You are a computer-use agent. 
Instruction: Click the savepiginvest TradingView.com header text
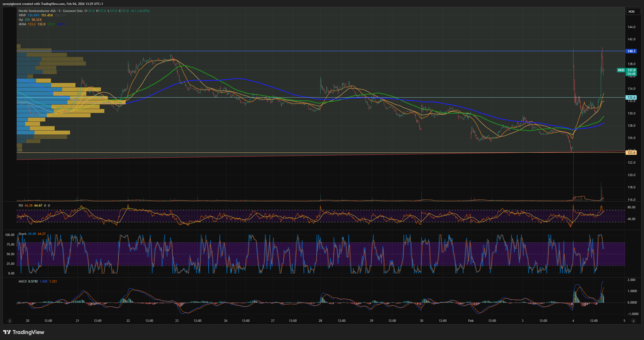point(53,4)
